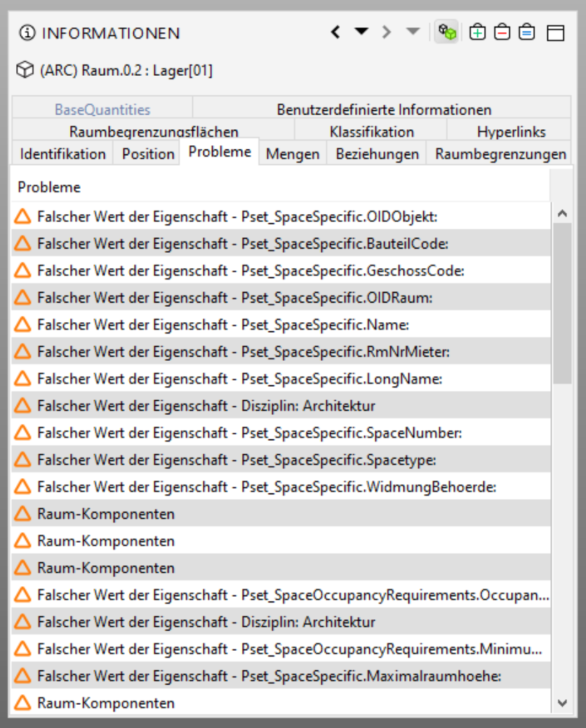Screen dimensions: 586x728
Task: Click warning triangle of the OIDObjekt row
Action: (22, 216)
